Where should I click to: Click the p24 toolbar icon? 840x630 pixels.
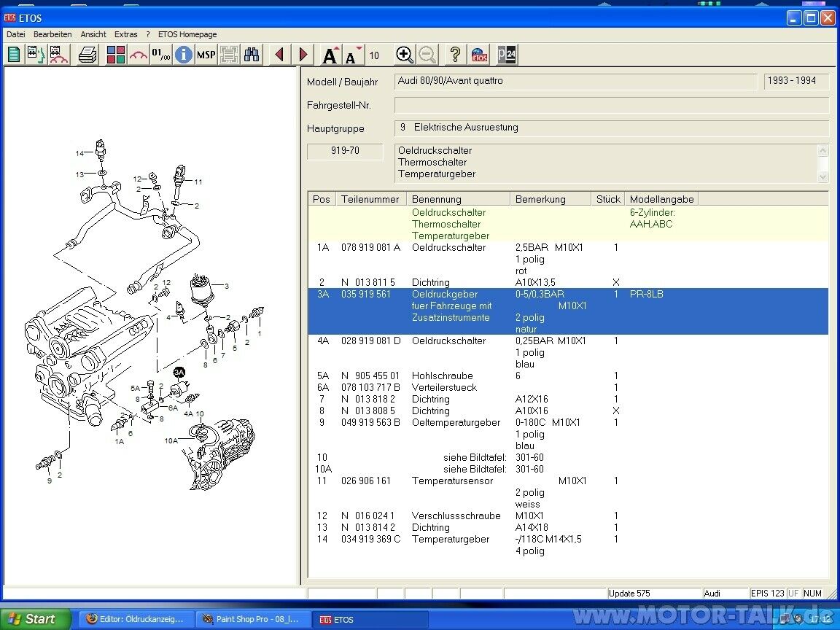[x=506, y=55]
